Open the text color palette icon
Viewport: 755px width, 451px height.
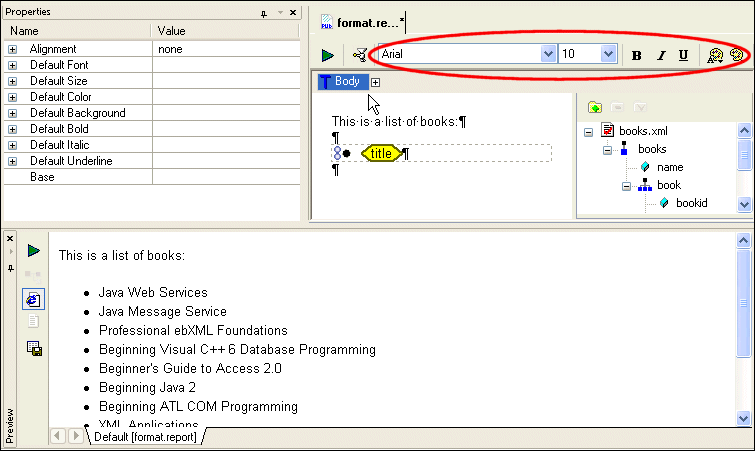714,55
